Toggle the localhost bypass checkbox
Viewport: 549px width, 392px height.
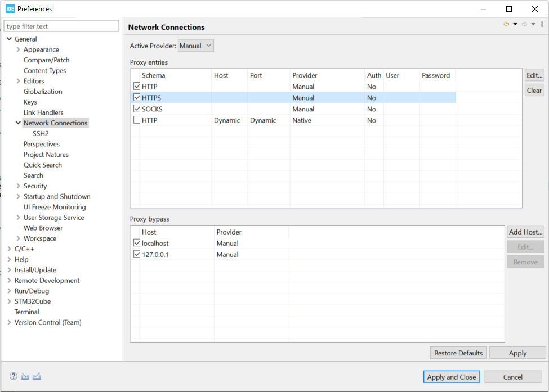coord(137,243)
